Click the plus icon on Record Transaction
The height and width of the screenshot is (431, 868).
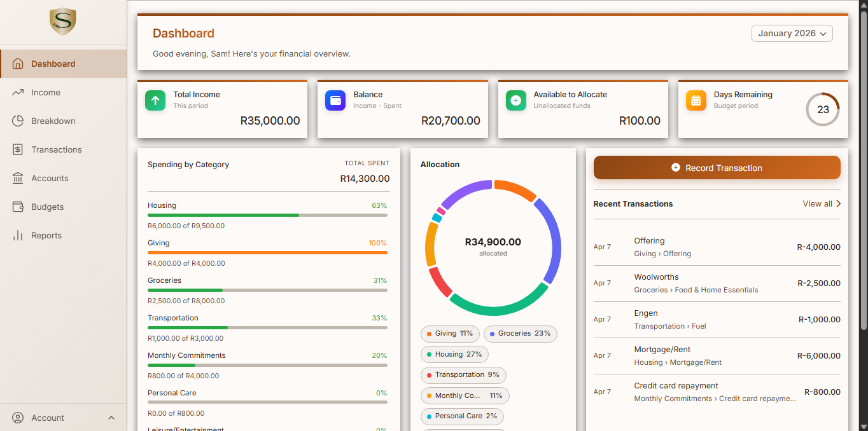click(676, 168)
